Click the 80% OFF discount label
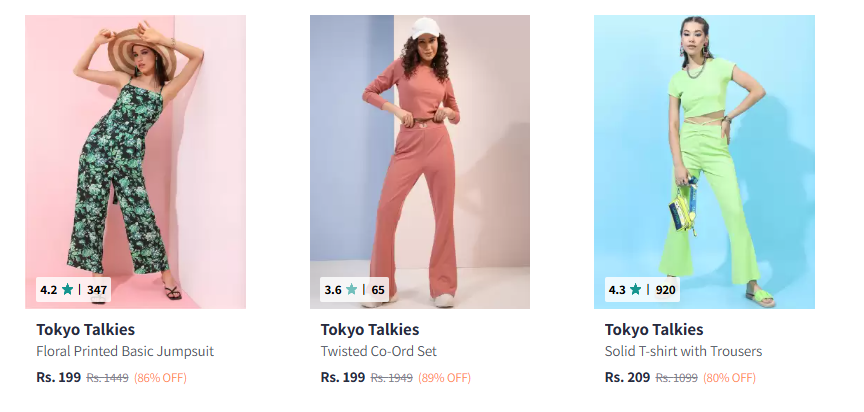Viewport: 864px width, 412px height. (729, 378)
